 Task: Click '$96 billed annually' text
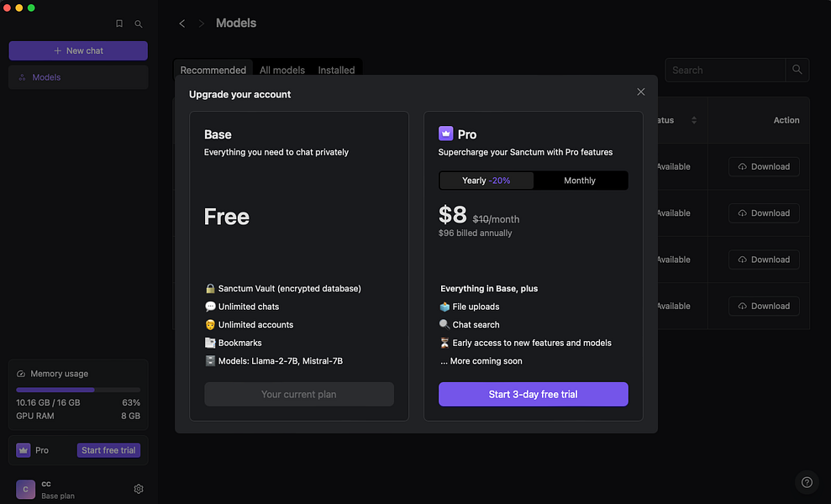(x=476, y=234)
